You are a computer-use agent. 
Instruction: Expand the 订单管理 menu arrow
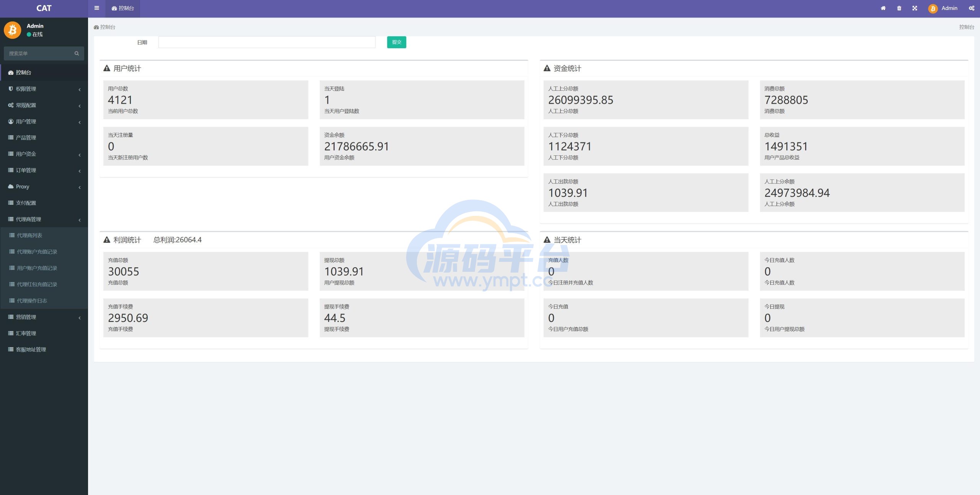pos(80,171)
